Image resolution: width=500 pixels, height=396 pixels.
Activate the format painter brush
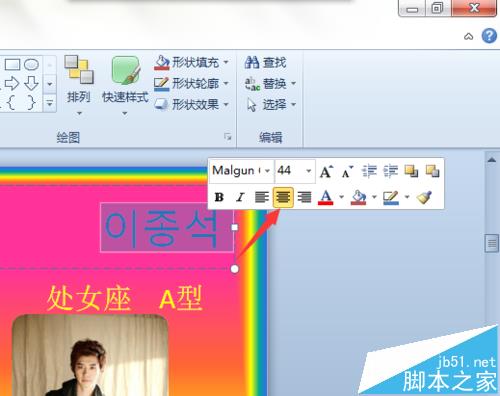click(424, 197)
